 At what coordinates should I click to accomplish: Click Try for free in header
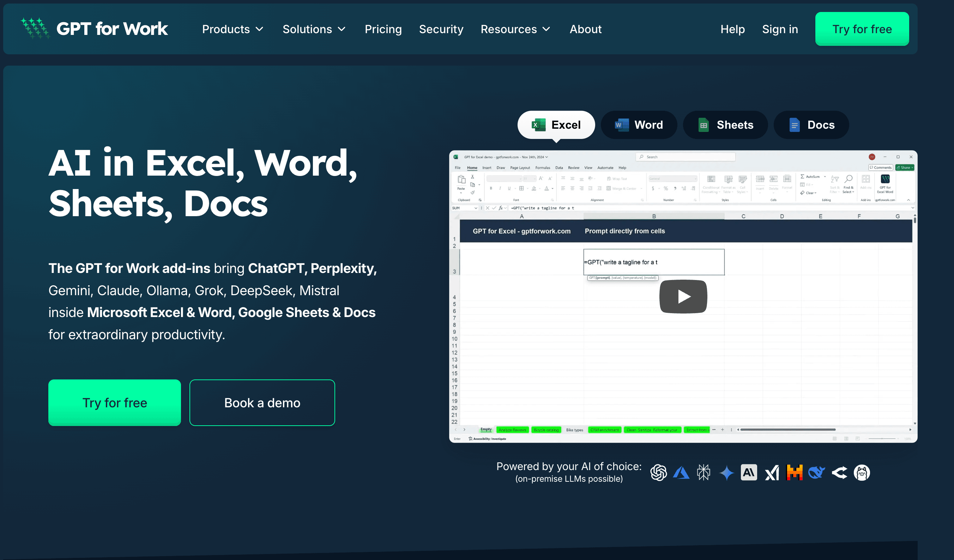coord(862,29)
